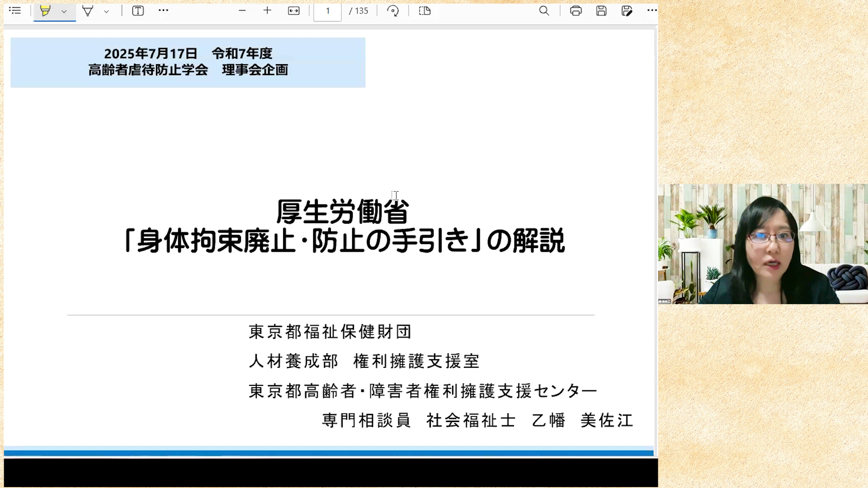Click the text 東京都福祉保健財団
Screen dimensions: 868x488
click(330, 332)
